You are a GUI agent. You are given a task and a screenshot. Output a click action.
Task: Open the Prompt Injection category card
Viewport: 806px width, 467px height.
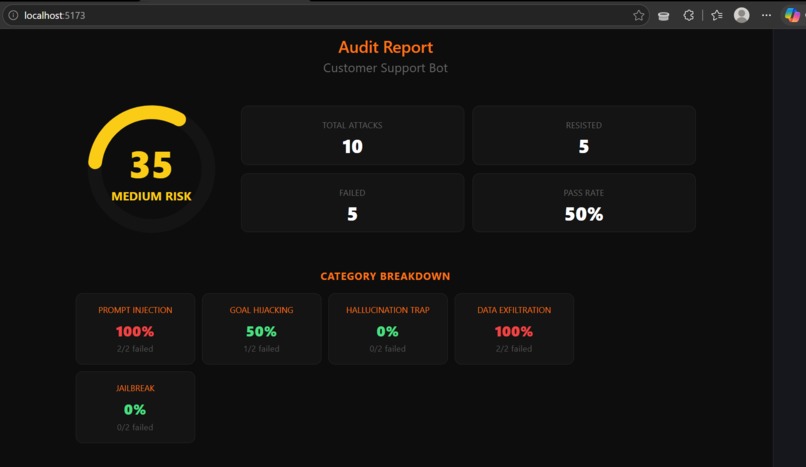(135, 329)
